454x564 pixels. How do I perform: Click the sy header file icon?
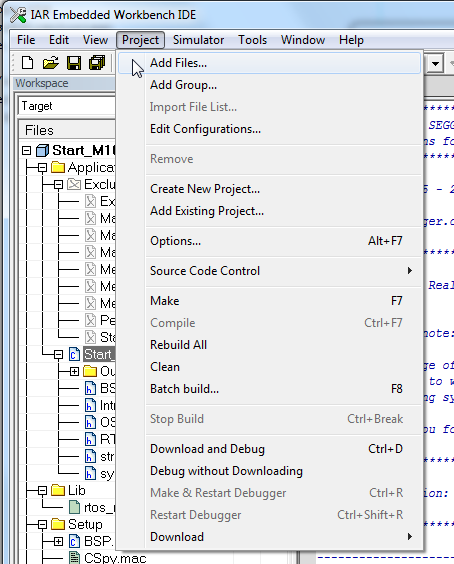[x=90, y=473]
